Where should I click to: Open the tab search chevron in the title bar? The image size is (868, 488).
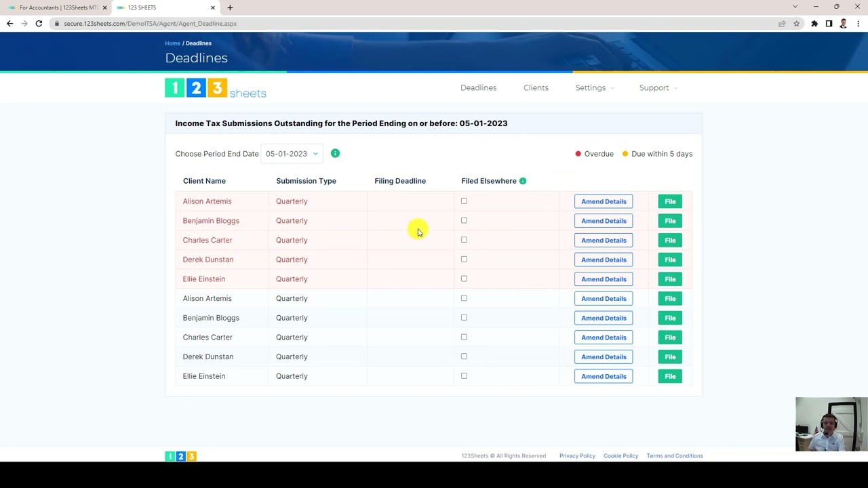795,7
